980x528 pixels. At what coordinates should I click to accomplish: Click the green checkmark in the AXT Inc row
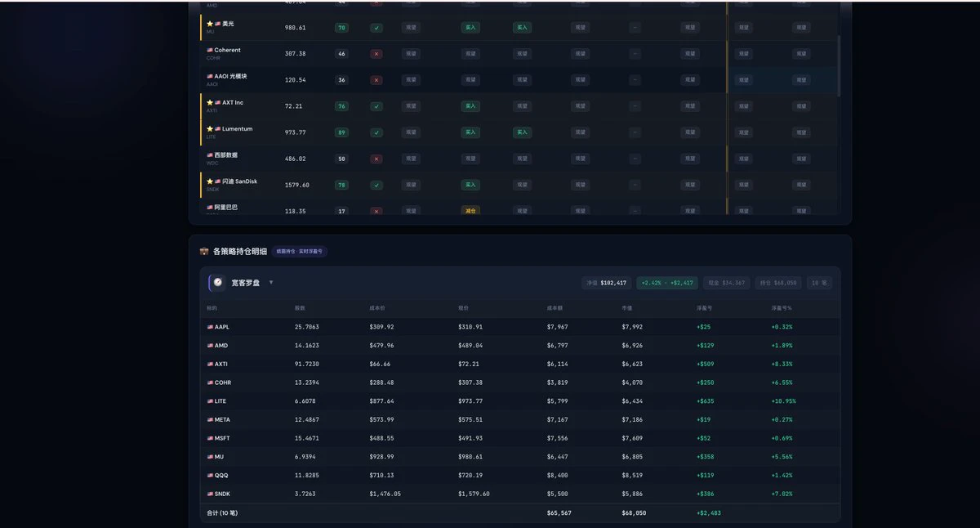pos(376,106)
